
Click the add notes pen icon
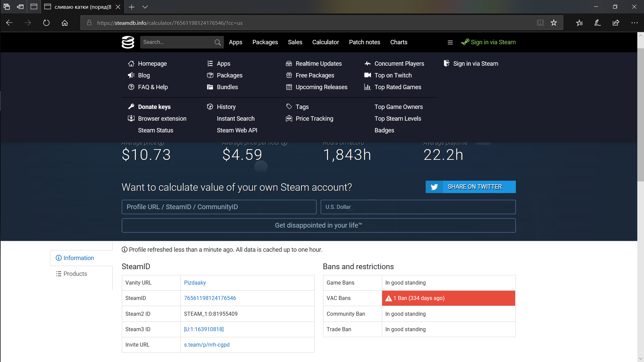pos(597,23)
